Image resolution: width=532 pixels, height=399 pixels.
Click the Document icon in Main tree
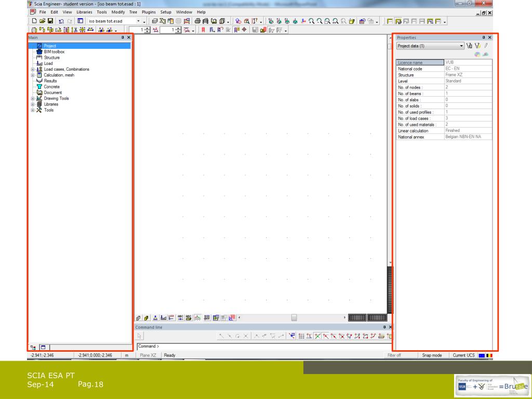(x=39, y=92)
